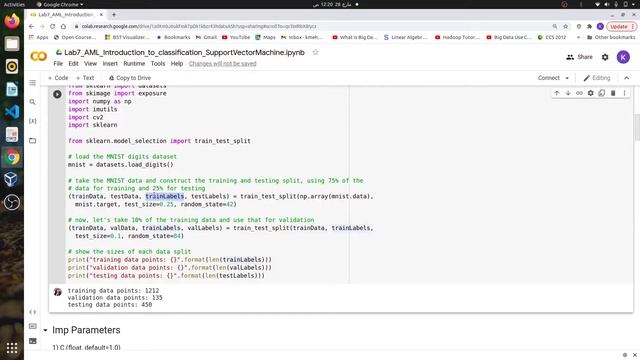Click output line 'training data points: 1212'

[113, 291]
